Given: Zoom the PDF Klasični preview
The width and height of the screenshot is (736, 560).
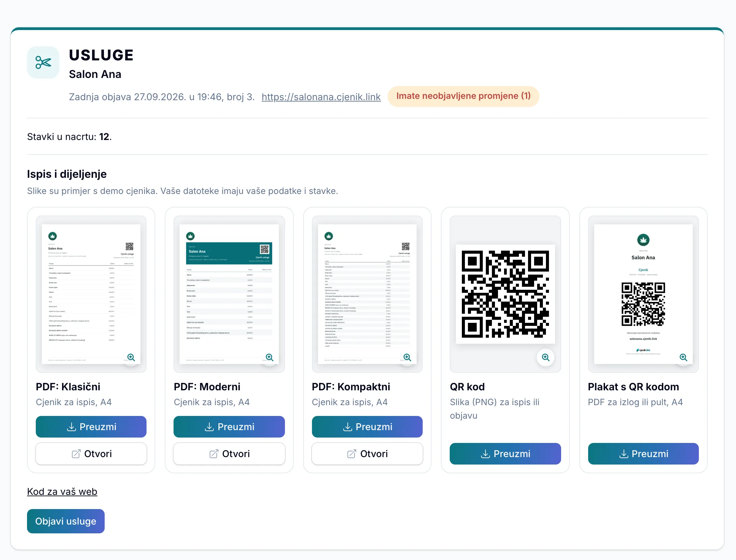Looking at the screenshot, I should click(x=131, y=357).
